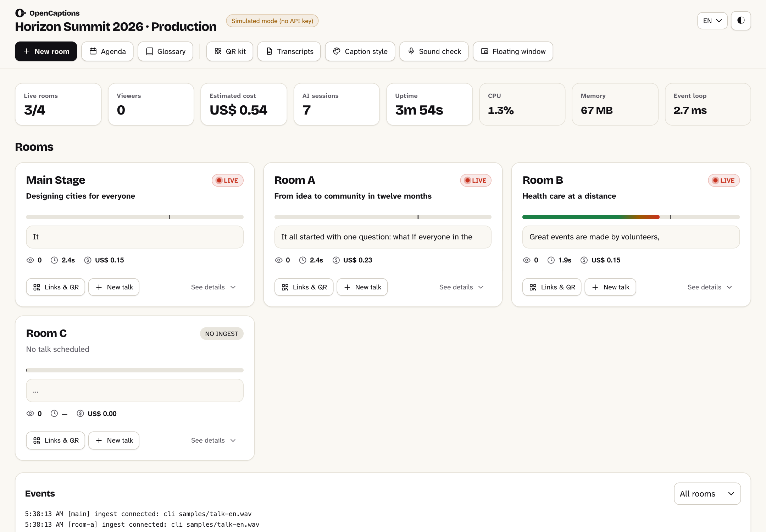This screenshot has height=532, width=766.
Task: Click the NO INGEST badge on Room C
Action: coord(221,333)
